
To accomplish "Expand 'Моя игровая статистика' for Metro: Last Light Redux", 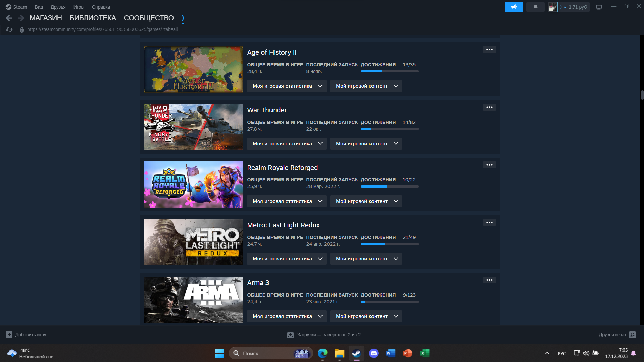I will (x=287, y=259).
